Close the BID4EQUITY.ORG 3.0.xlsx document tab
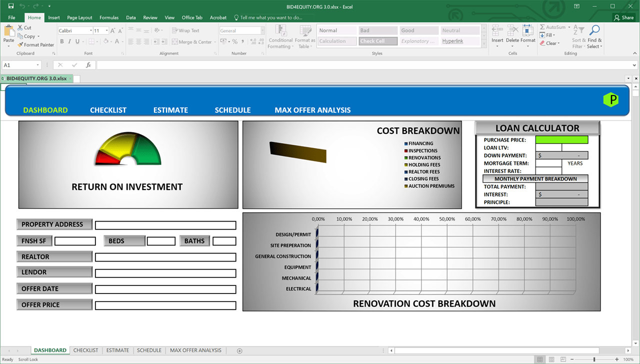The width and height of the screenshot is (640, 364). pos(70,78)
